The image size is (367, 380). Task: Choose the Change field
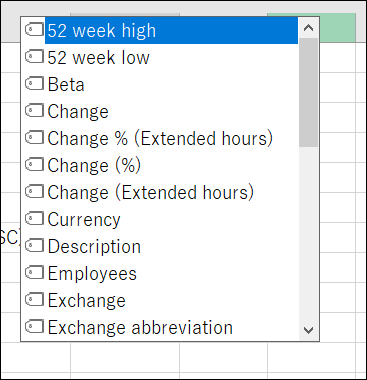coord(160,111)
